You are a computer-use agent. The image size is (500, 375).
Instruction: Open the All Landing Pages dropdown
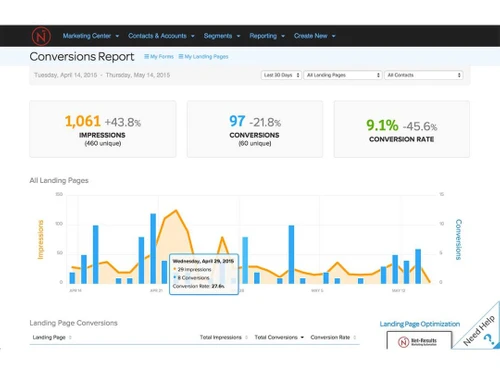pyautogui.click(x=343, y=75)
